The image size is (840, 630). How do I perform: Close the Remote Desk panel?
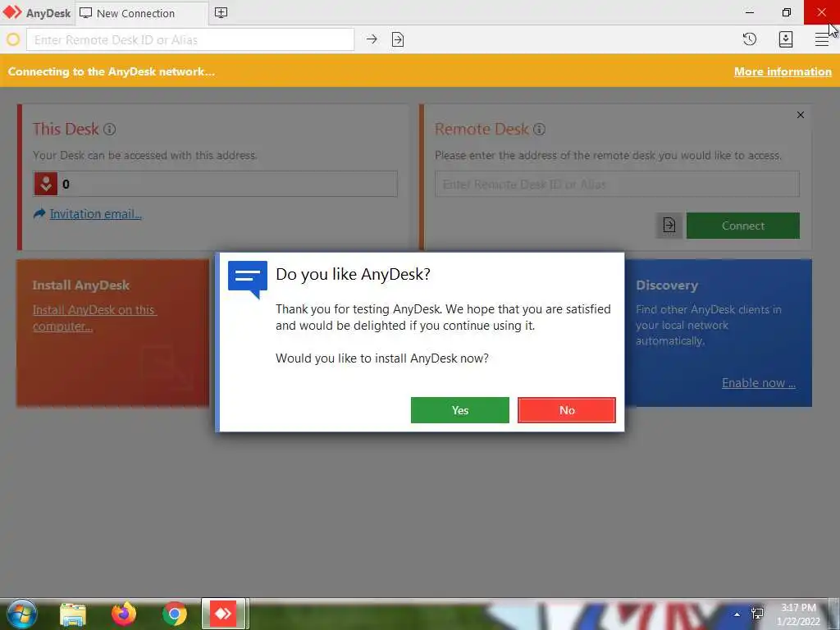pyautogui.click(x=801, y=115)
